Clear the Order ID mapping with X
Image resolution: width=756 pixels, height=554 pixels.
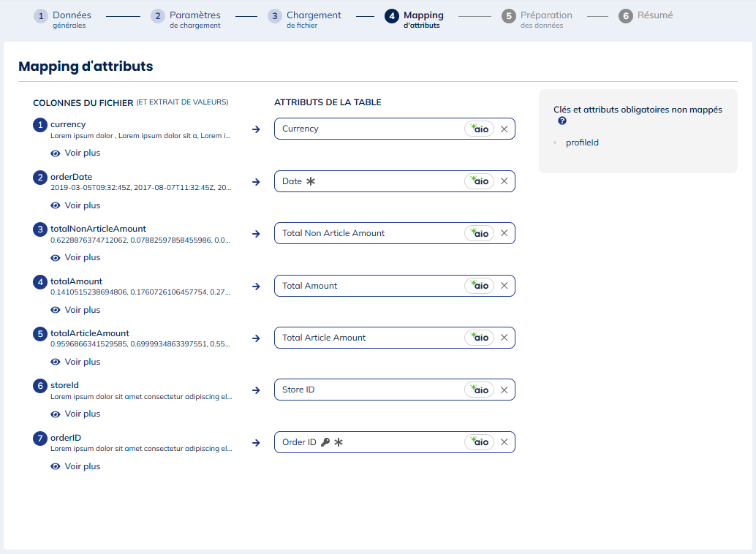504,442
